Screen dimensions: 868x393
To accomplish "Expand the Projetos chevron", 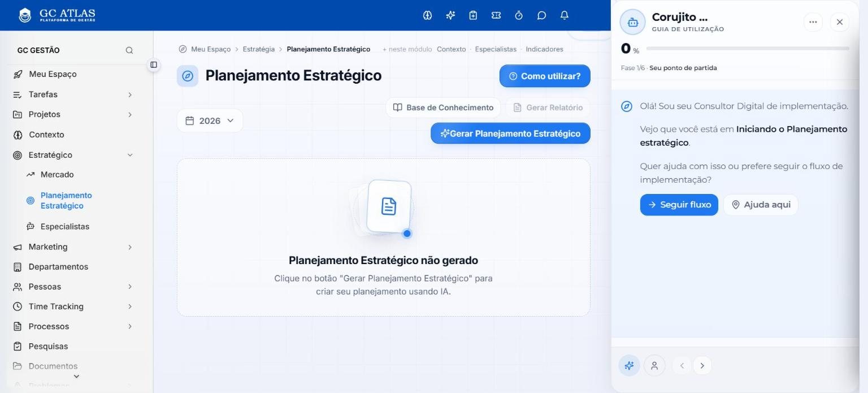I will [x=129, y=114].
